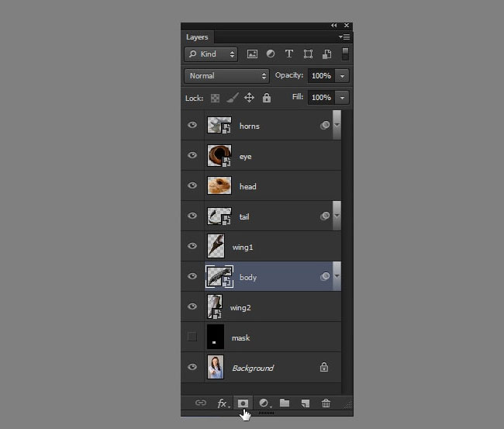
Task: Hide the eye layer
Action: click(x=192, y=155)
